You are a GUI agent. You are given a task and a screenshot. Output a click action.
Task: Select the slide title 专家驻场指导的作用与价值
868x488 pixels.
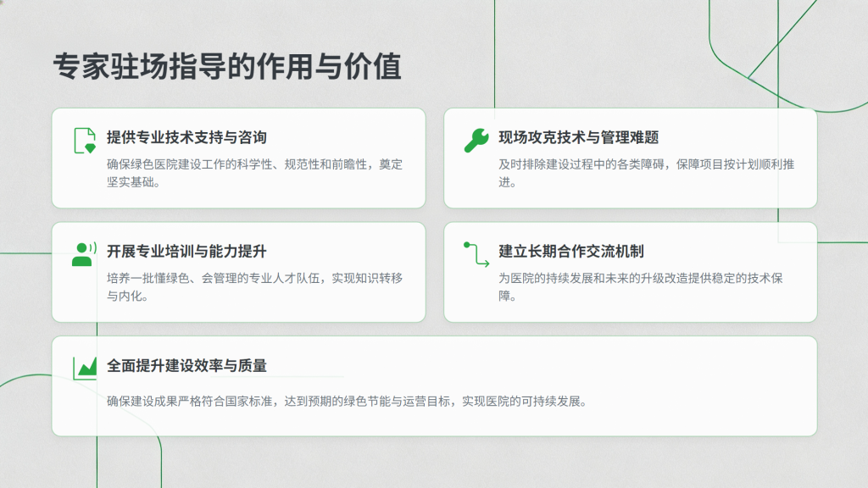226,67
